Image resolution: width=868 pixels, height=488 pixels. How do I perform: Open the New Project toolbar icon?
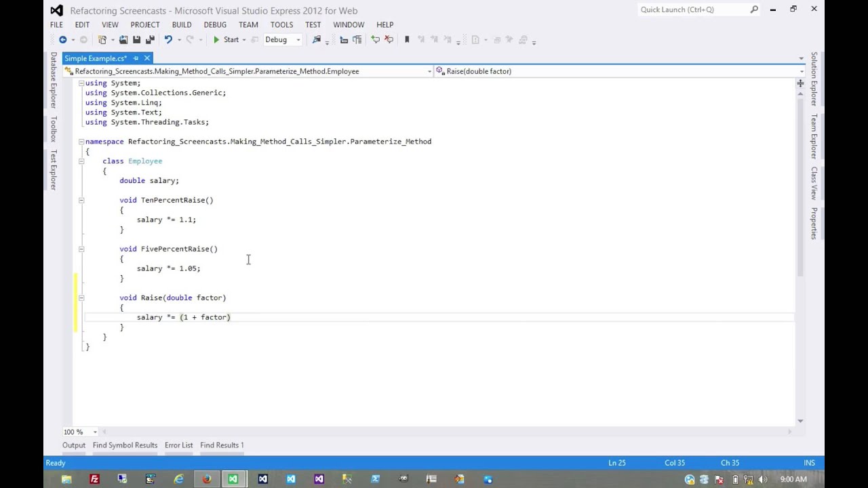[x=102, y=40]
